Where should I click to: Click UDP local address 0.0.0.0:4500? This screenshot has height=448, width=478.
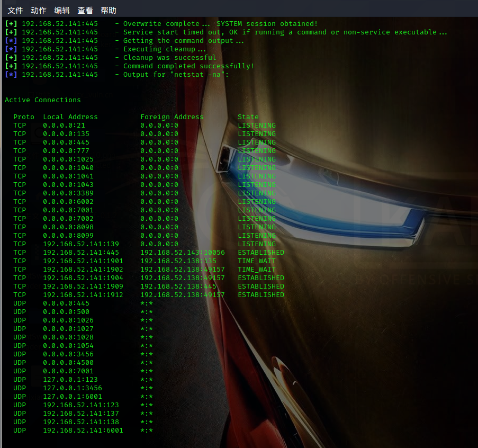pos(68,363)
